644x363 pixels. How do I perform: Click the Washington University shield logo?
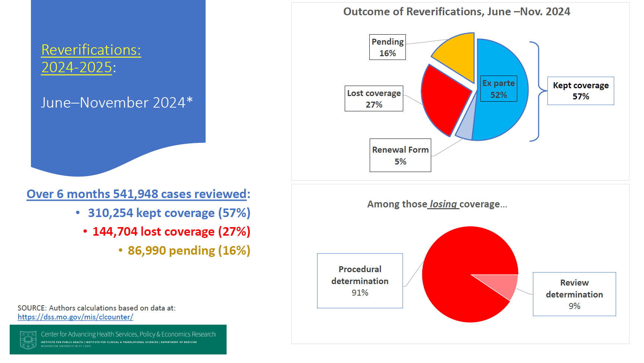(x=28, y=340)
